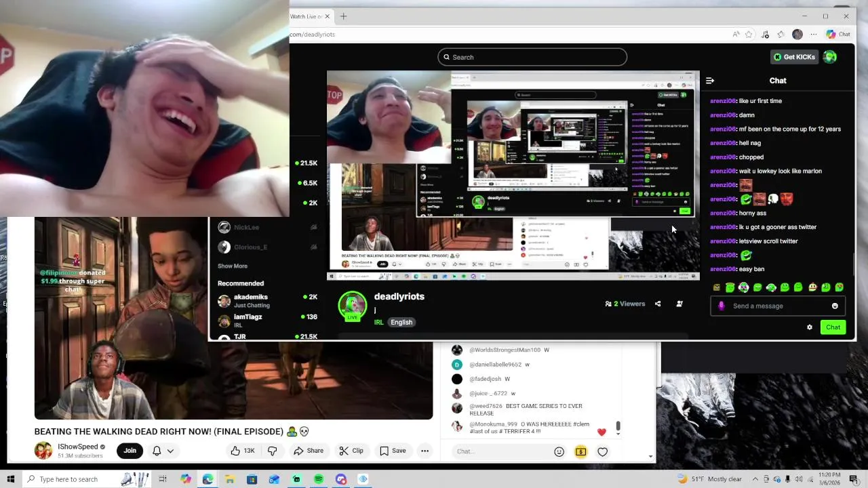Open Kick chat settings gear
868x488 pixels.
(809, 327)
